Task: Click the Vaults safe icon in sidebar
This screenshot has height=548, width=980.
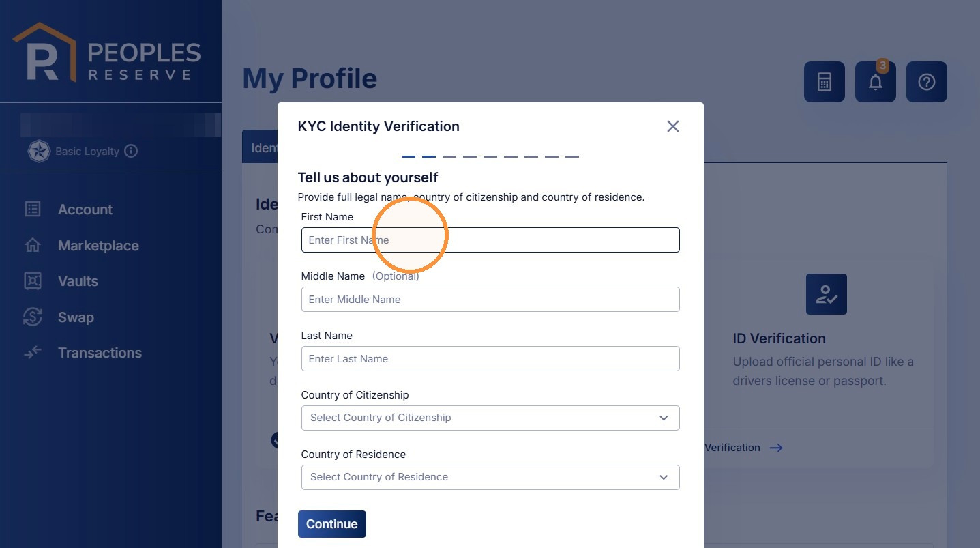Action: click(33, 280)
